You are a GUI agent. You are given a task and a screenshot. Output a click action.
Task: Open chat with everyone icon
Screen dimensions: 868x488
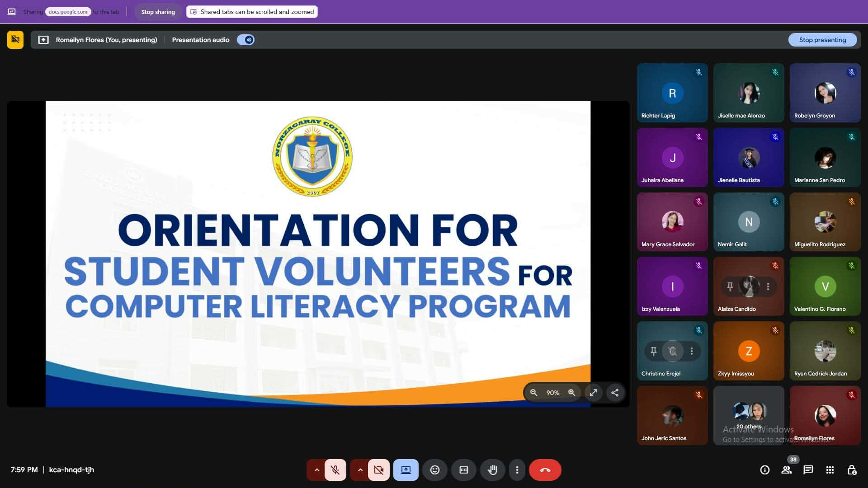(808, 470)
